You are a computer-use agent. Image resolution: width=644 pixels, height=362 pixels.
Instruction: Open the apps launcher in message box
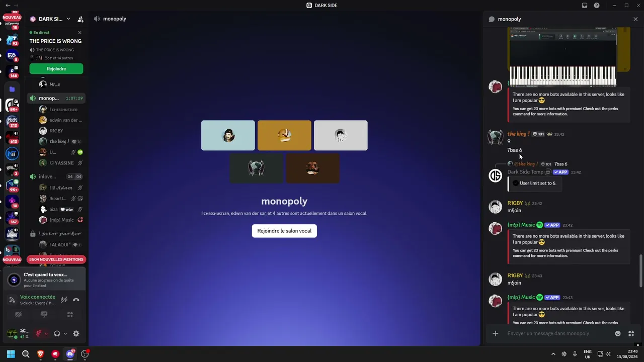(x=631, y=333)
